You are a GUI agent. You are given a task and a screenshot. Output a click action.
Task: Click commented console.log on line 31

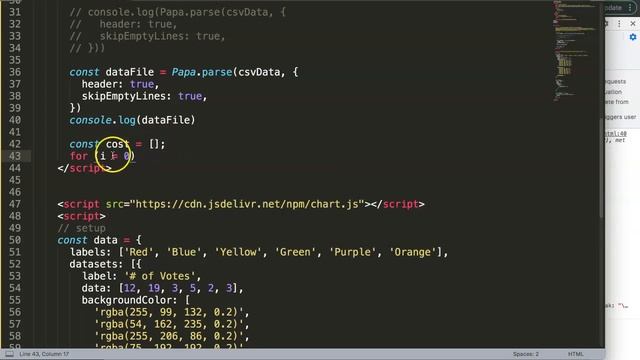178,12
